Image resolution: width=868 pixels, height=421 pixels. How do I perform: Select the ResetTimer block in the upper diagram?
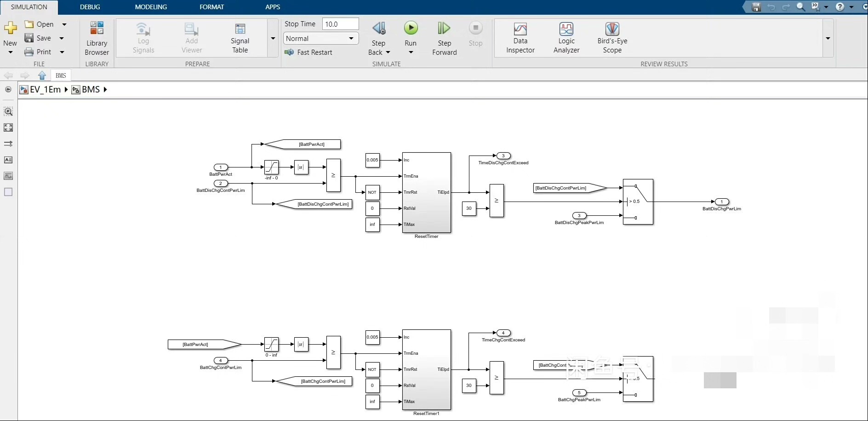[x=426, y=192]
